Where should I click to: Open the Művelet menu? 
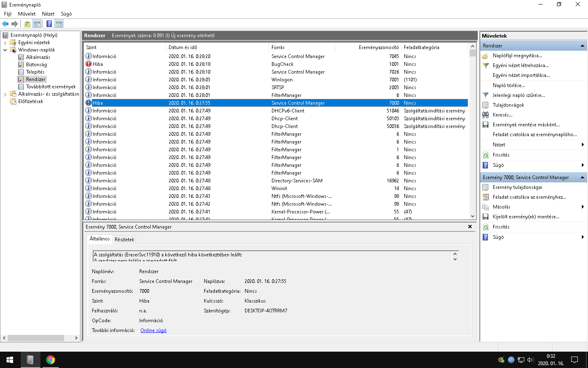pos(27,14)
